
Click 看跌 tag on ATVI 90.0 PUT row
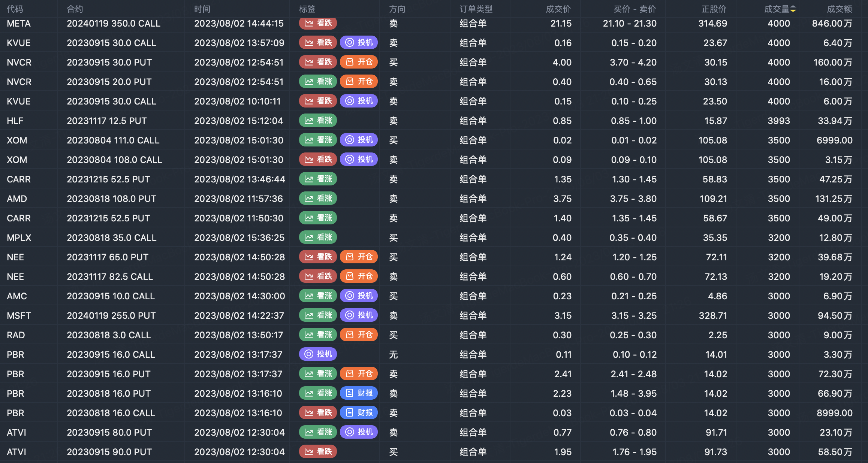point(318,451)
